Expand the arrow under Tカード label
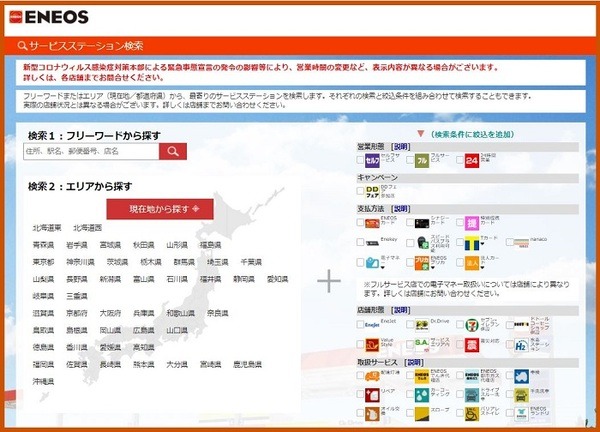Image resolution: width=600 pixels, height=432 pixels. click(483, 244)
